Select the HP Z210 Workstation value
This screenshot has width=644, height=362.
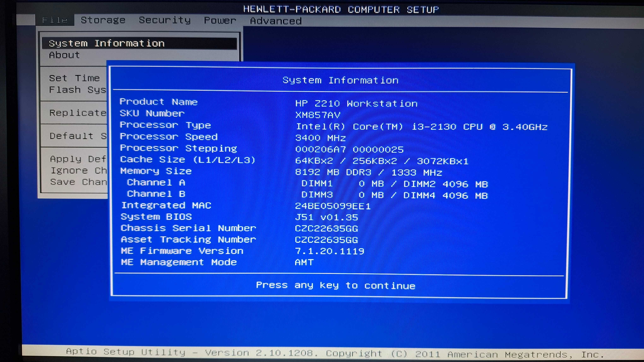(356, 103)
